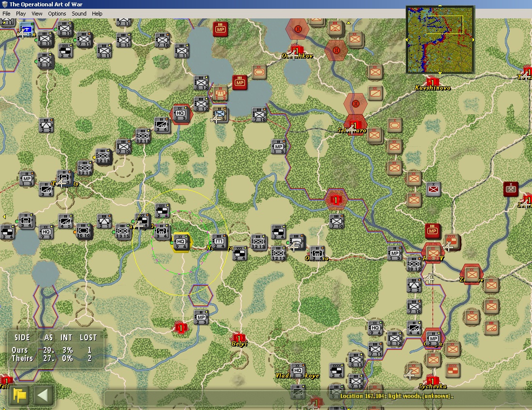Select the armor unit marked 10 10
The width and height of the screenshot is (532, 410).
[84, 231]
